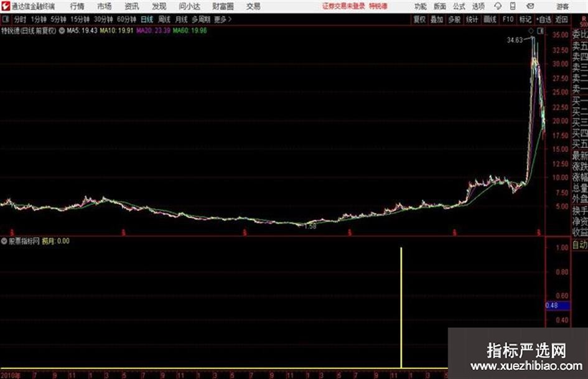Click the red 特锐德 stock name in title bar

coord(378,6)
